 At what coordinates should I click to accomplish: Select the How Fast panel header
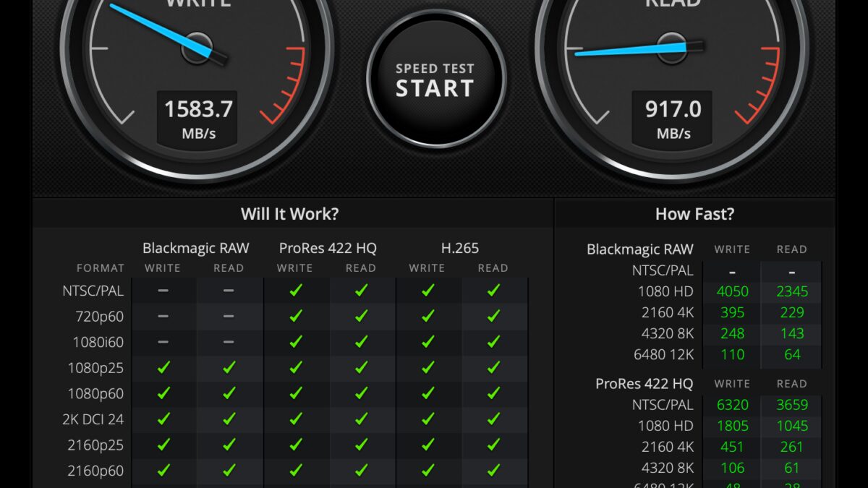pos(695,213)
